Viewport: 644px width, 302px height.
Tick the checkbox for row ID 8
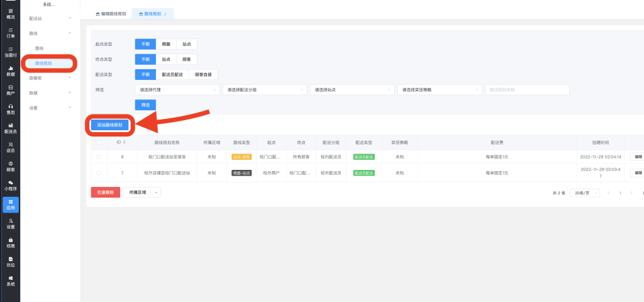tap(98, 157)
